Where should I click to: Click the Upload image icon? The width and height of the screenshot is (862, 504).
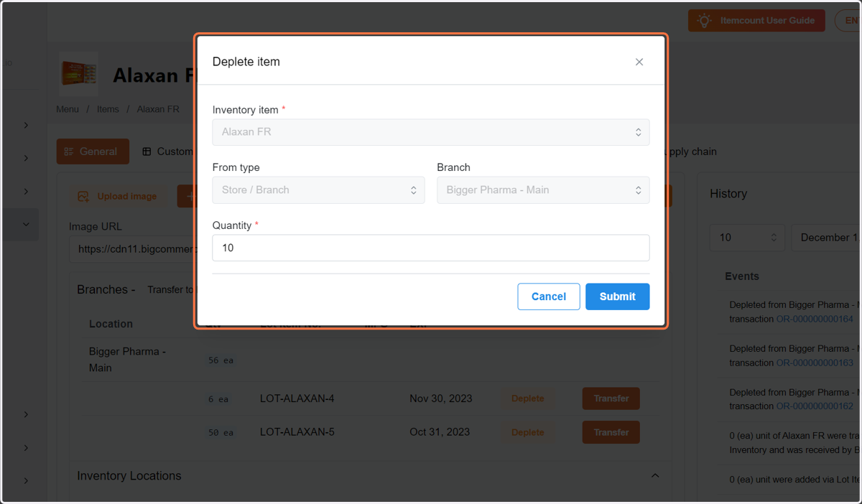pos(83,196)
